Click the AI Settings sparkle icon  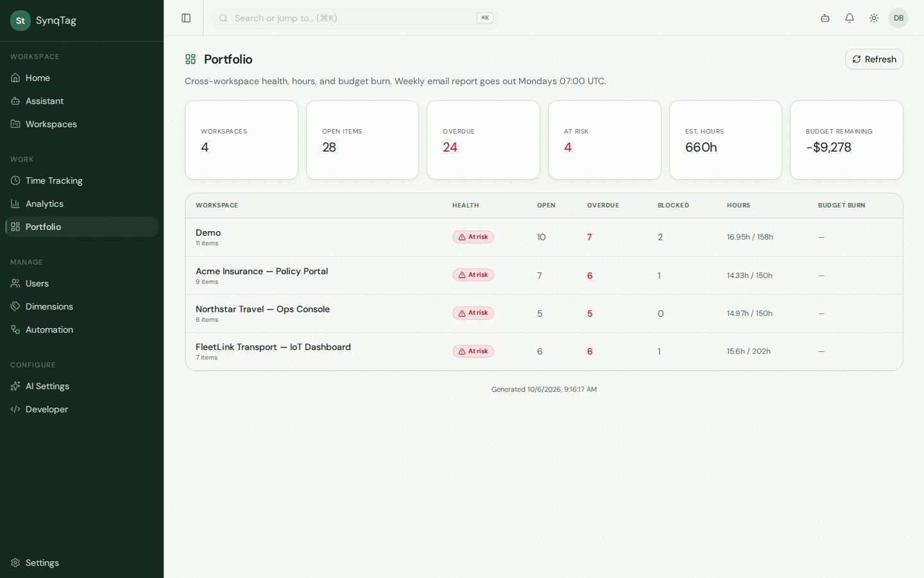[15, 386]
